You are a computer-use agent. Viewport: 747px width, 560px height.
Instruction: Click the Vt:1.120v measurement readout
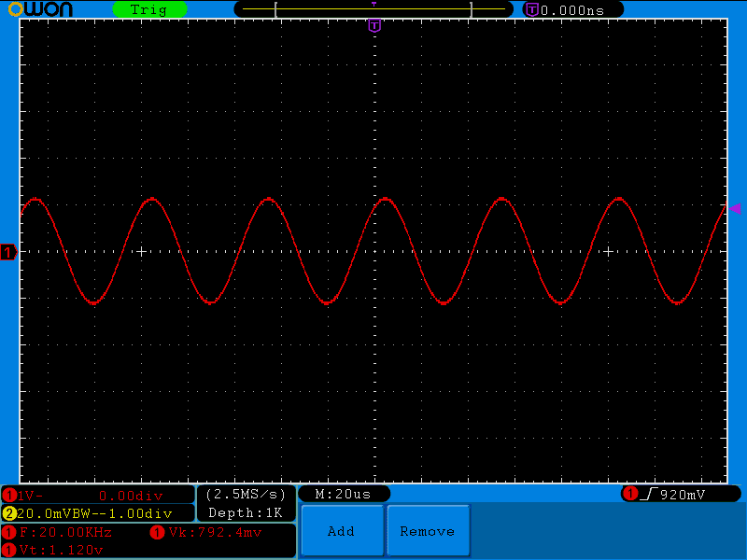[60, 550]
